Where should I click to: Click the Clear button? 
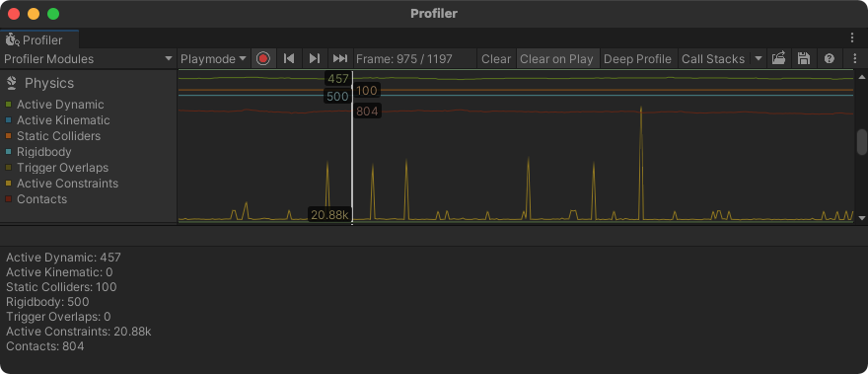(496, 59)
